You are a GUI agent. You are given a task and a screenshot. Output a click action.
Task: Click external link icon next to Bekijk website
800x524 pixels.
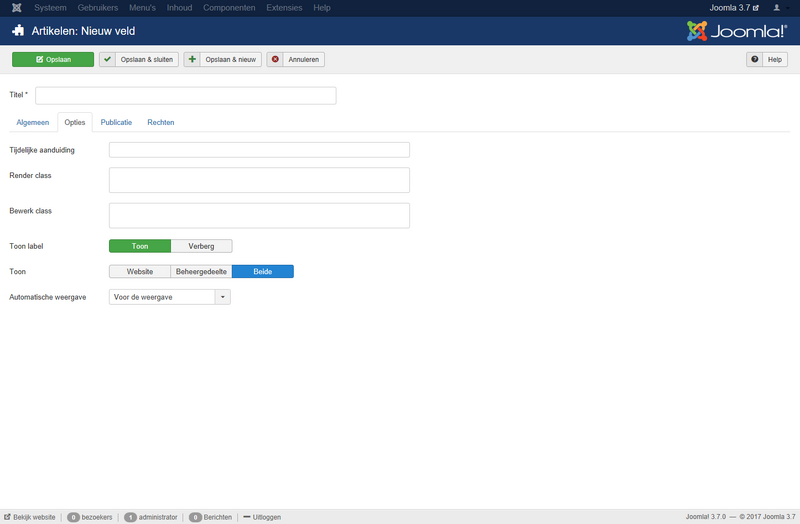7,517
